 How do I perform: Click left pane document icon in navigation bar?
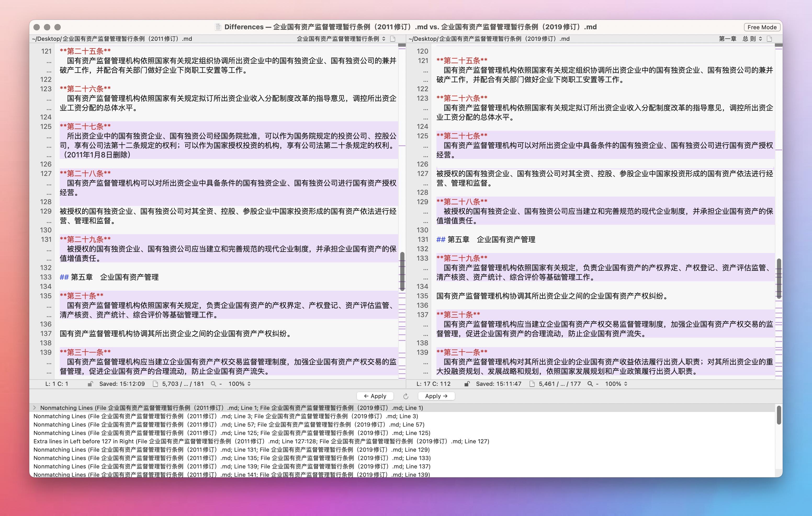(x=392, y=39)
